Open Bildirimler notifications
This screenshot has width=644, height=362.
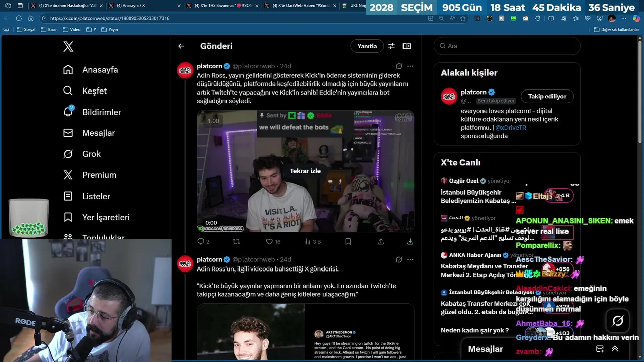click(92, 112)
